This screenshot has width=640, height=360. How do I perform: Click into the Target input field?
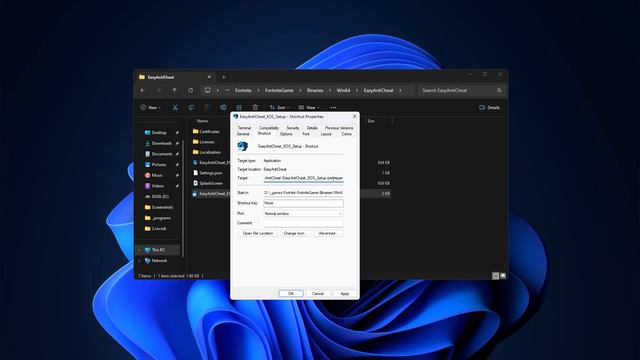coord(303,178)
